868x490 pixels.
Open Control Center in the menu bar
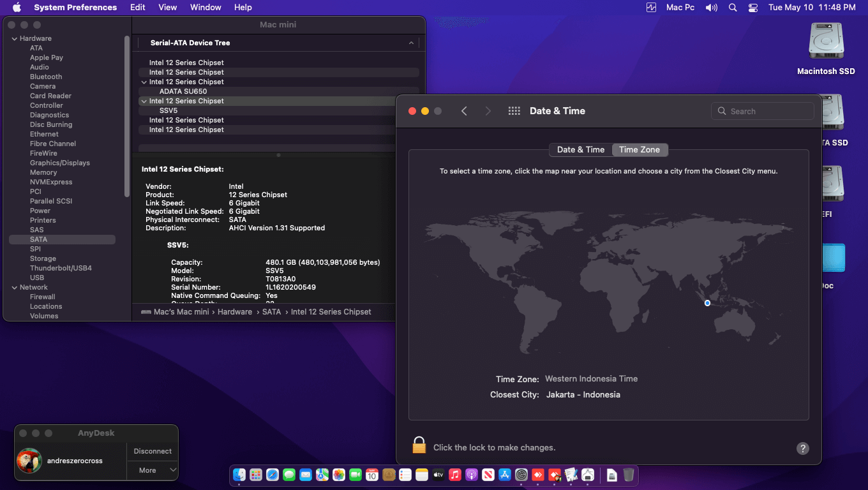[x=753, y=8]
